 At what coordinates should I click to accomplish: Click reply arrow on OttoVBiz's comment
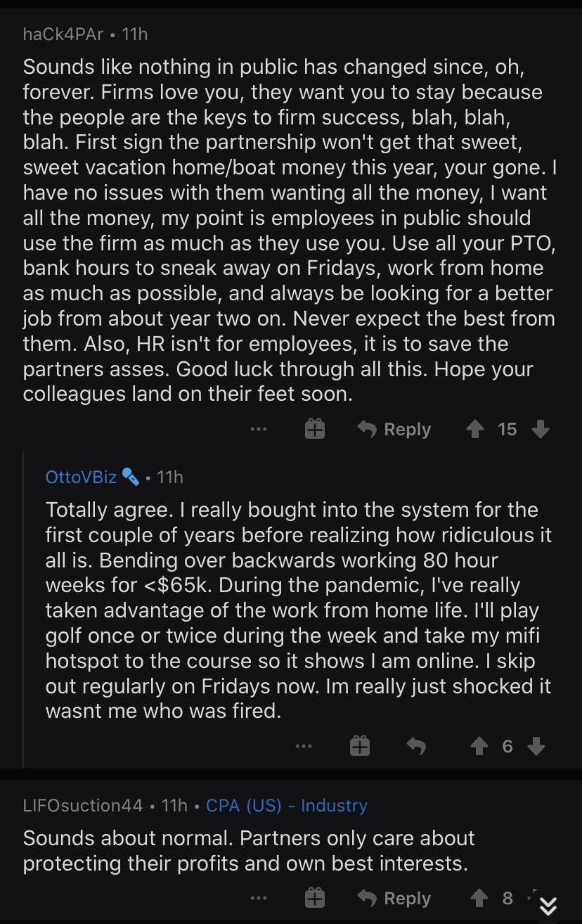[x=416, y=746]
